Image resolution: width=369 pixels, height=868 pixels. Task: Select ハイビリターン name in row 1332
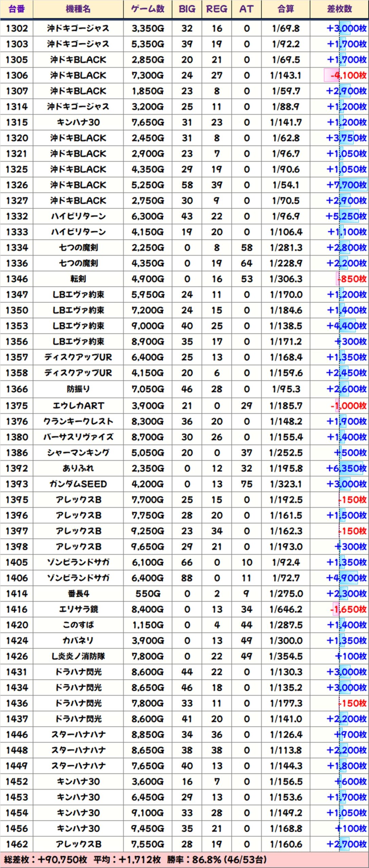click(x=78, y=216)
